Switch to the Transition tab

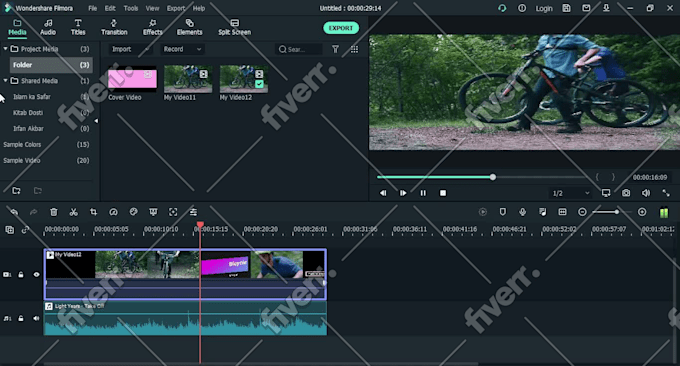(114, 27)
